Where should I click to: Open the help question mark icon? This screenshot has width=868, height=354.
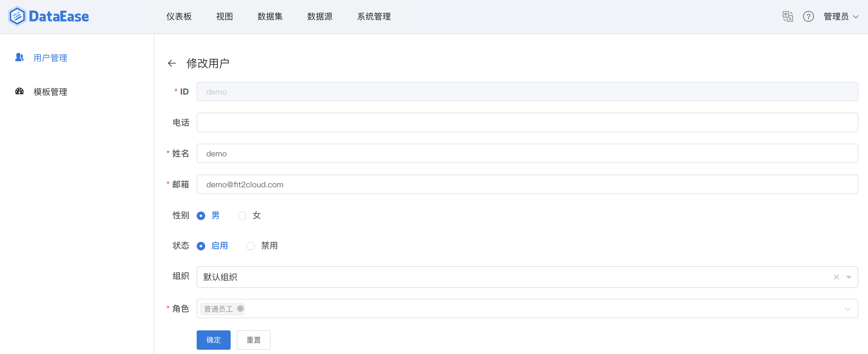[808, 16]
